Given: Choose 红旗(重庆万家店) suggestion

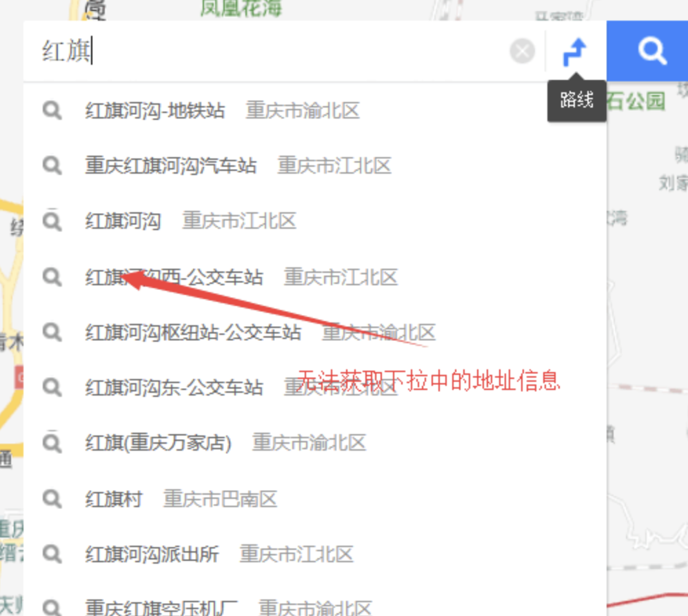Looking at the screenshot, I should (158, 442).
